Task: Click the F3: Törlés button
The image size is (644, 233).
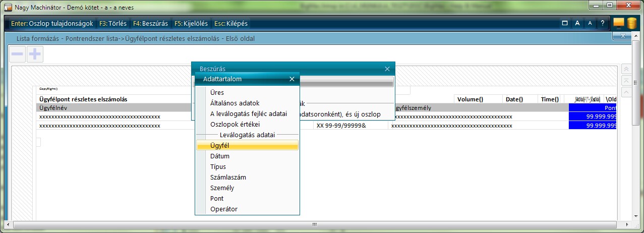Action: tap(112, 23)
